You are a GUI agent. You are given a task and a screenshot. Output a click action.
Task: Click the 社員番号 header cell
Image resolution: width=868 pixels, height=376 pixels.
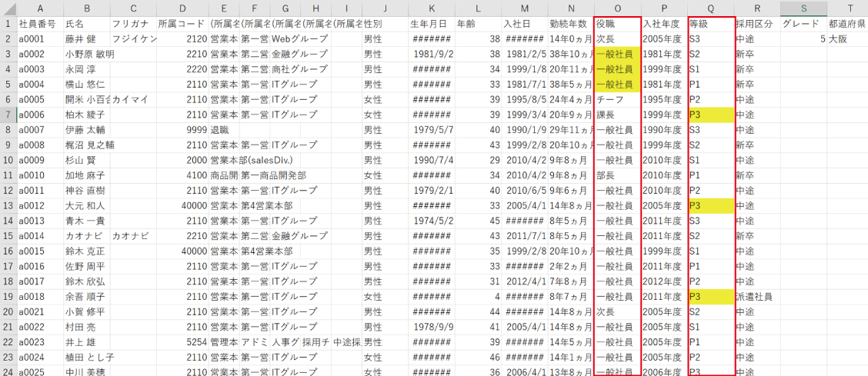tap(39, 24)
